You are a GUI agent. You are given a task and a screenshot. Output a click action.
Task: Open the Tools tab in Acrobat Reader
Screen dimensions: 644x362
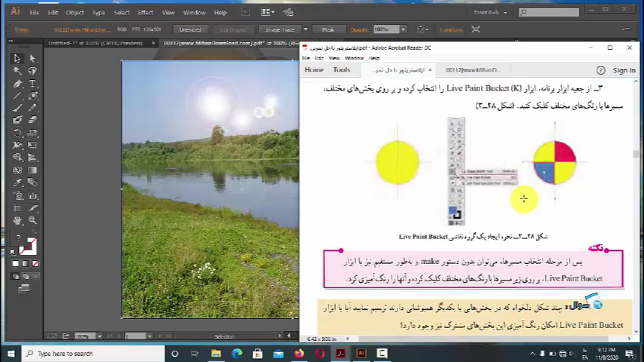[x=341, y=70]
